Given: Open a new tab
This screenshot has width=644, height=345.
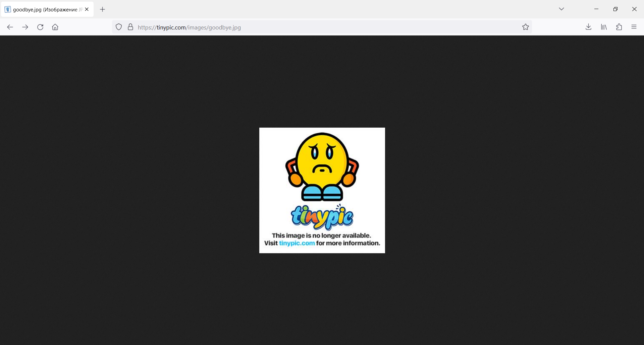Looking at the screenshot, I should (103, 9).
